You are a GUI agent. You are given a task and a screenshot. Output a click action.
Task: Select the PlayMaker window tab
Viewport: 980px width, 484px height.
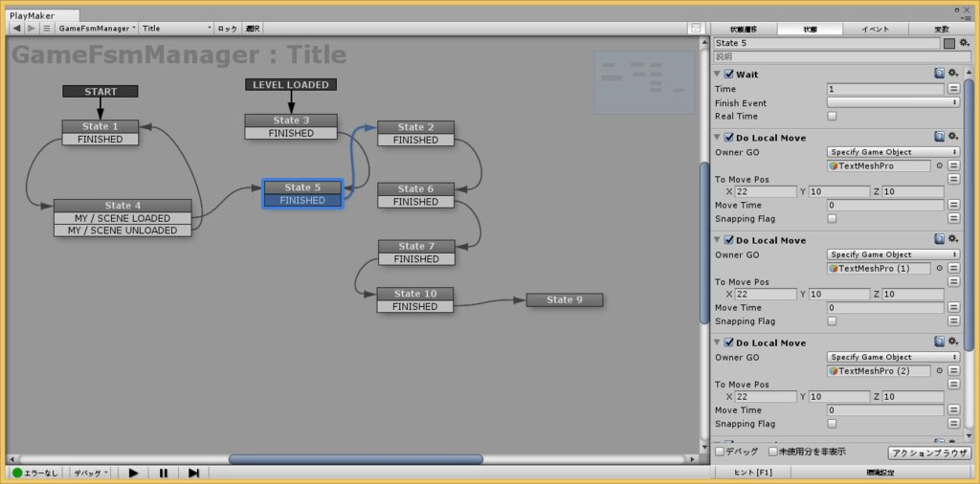click(x=44, y=15)
